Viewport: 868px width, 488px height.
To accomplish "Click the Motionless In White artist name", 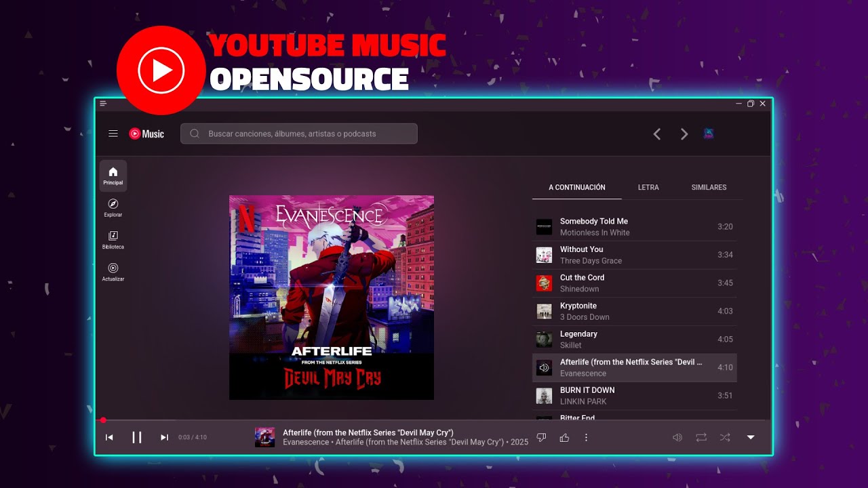I will coord(595,232).
